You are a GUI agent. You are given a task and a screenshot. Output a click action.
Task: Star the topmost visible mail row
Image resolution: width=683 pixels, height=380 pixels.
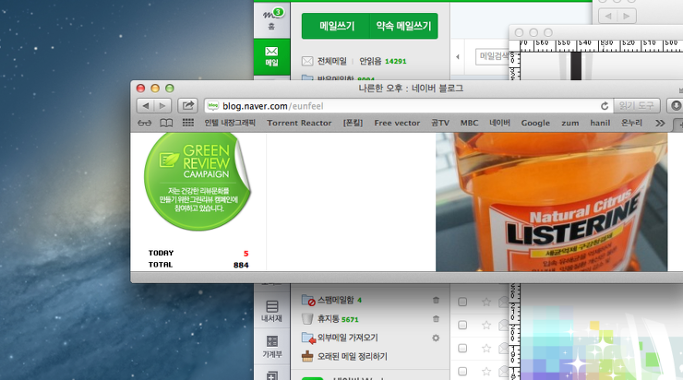coord(486,302)
